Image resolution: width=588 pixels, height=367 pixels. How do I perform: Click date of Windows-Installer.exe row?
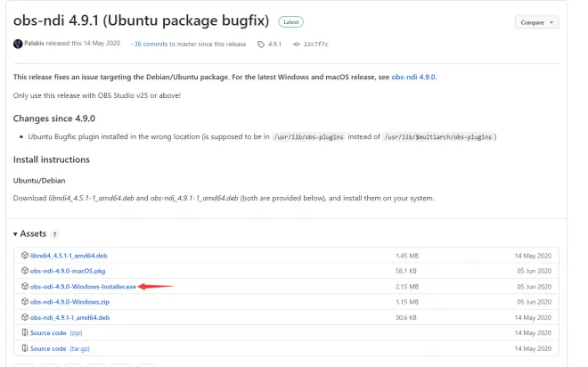[534, 287]
